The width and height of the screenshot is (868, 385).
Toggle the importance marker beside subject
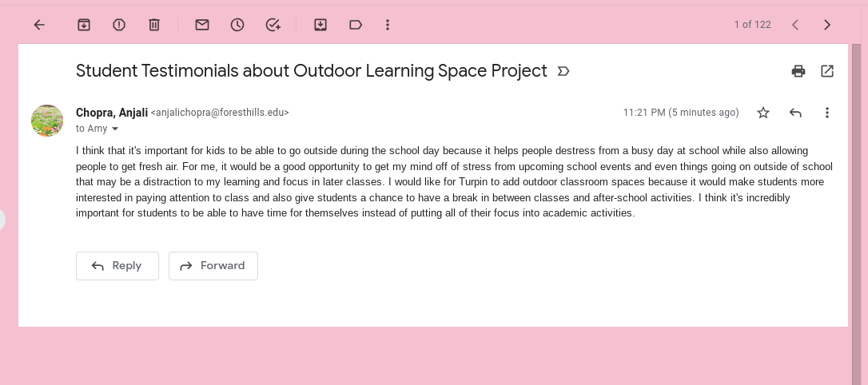563,71
